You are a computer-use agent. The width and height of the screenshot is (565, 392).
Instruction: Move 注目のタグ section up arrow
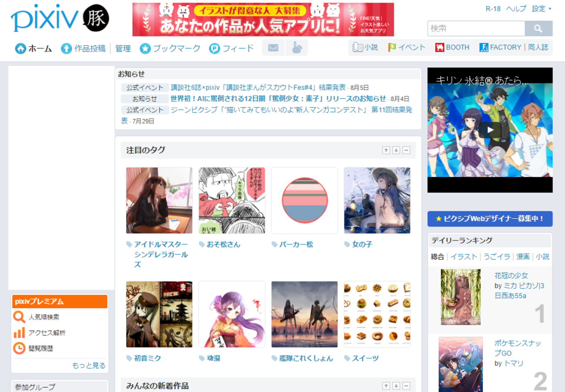point(386,150)
